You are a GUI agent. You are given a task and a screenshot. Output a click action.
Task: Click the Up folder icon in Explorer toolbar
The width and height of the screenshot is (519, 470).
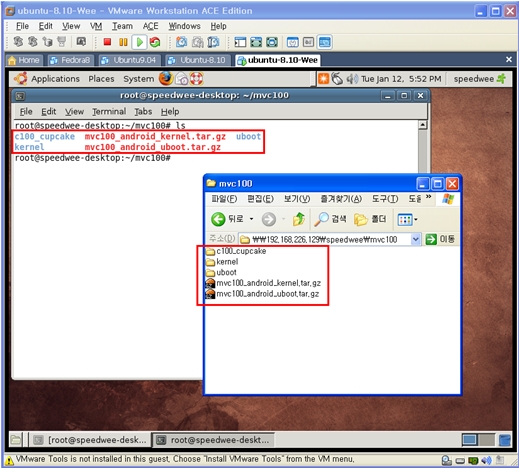(299, 219)
